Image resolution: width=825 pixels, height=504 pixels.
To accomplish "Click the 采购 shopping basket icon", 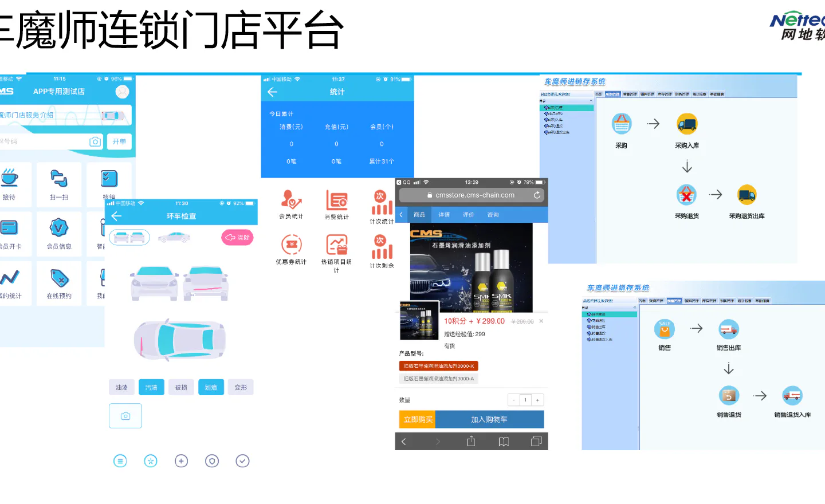I will [622, 124].
